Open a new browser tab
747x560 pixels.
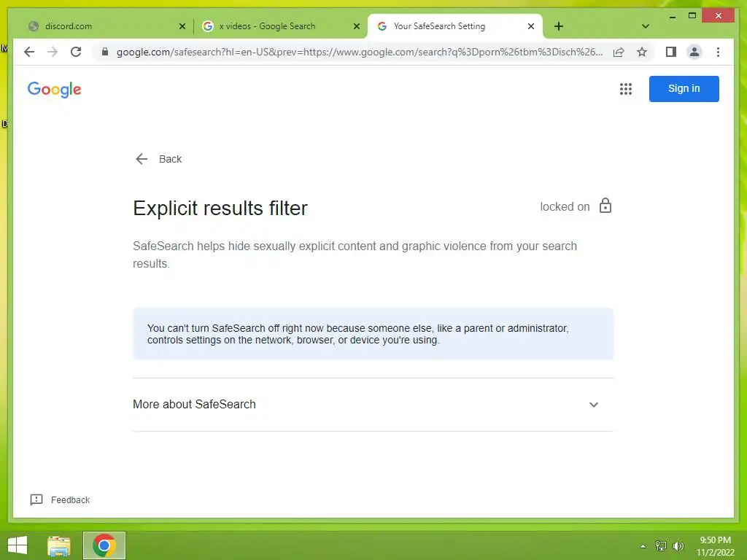pyautogui.click(x=559, y=26)
